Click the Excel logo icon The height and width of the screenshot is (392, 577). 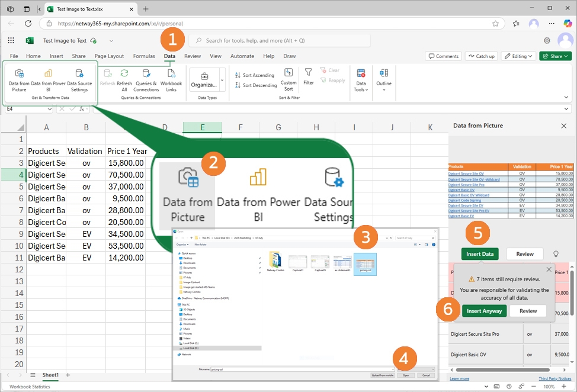(30, 40)
